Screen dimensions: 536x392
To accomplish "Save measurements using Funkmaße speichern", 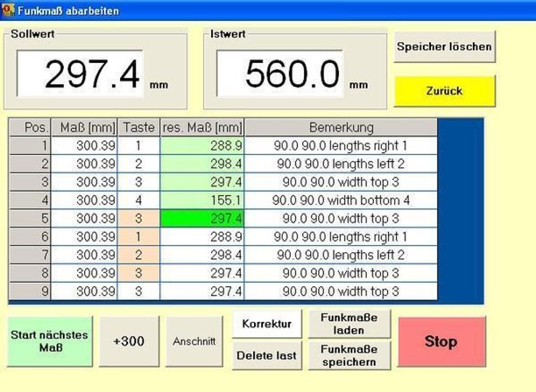I will (x=348, y=356).
